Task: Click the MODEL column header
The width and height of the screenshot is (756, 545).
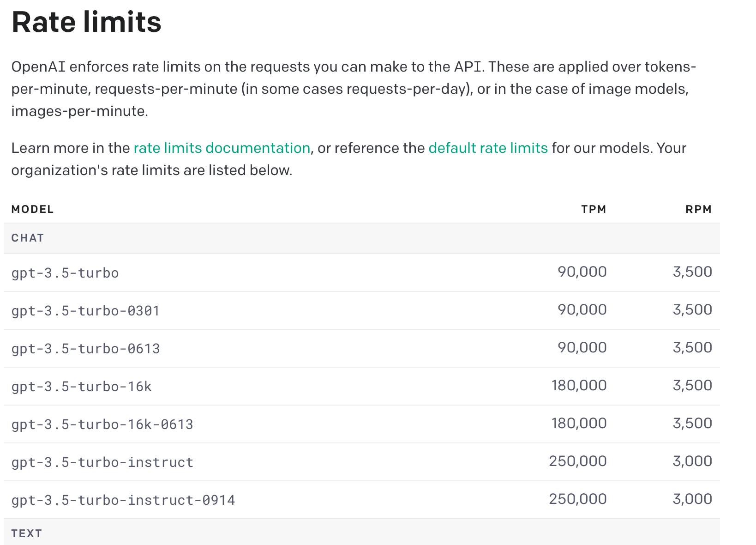Action: click(x=32, y=209)
